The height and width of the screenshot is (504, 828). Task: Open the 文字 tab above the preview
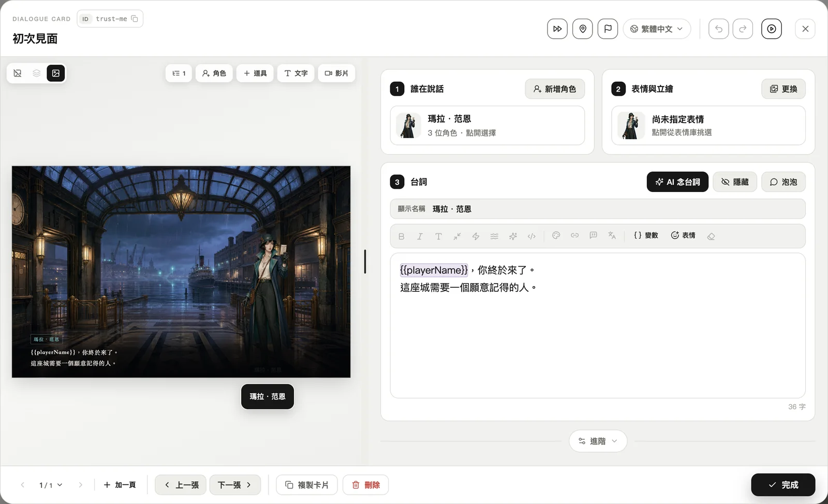[296, 73]
